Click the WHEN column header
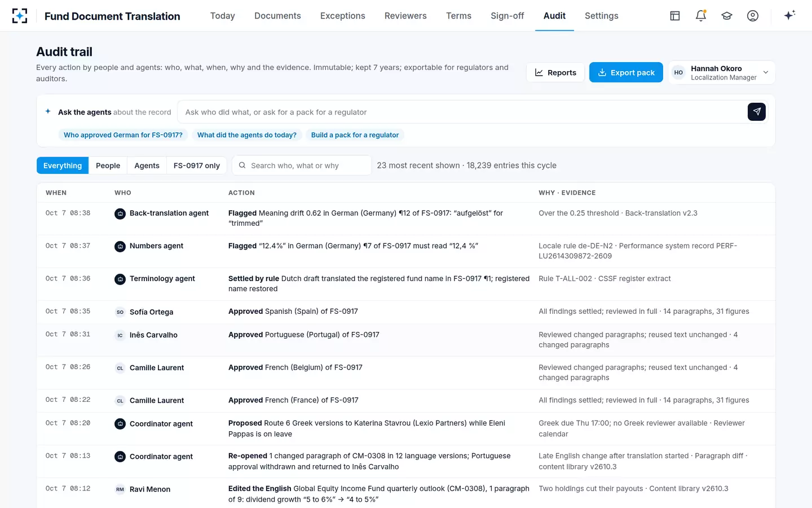 click(x=56, y=192)
